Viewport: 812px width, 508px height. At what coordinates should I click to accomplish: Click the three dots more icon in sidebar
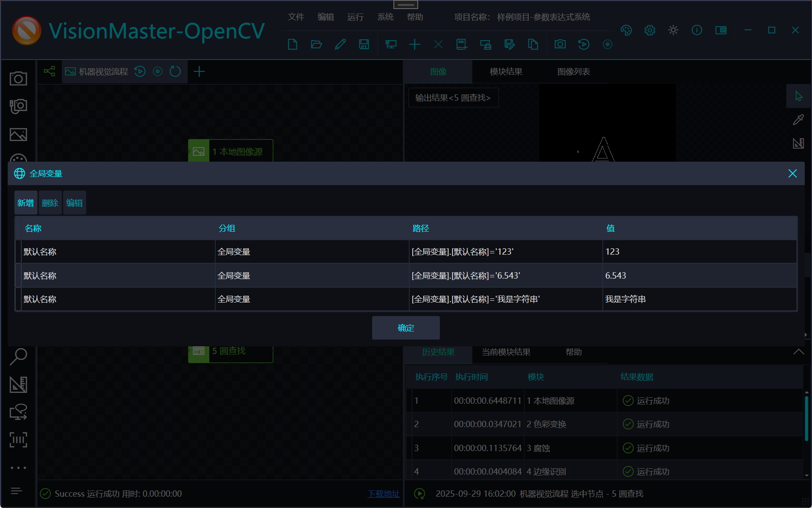(x=18, y=468)
